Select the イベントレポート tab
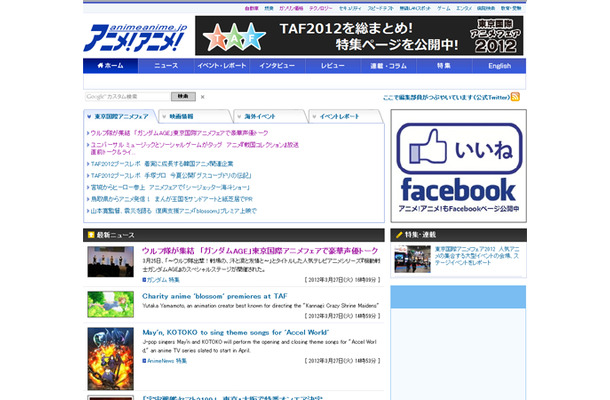The height and width of the screenshot is (400, 610). click(346, 116)
